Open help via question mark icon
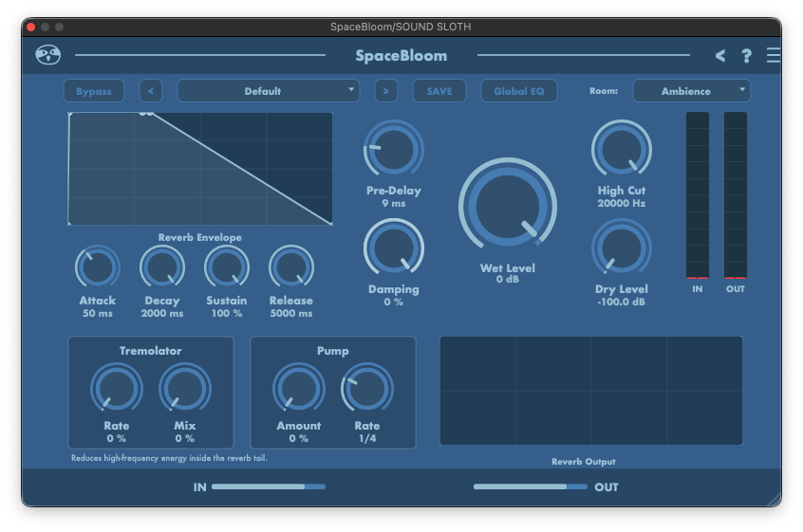The image size is (803, 532). point(747,56)
